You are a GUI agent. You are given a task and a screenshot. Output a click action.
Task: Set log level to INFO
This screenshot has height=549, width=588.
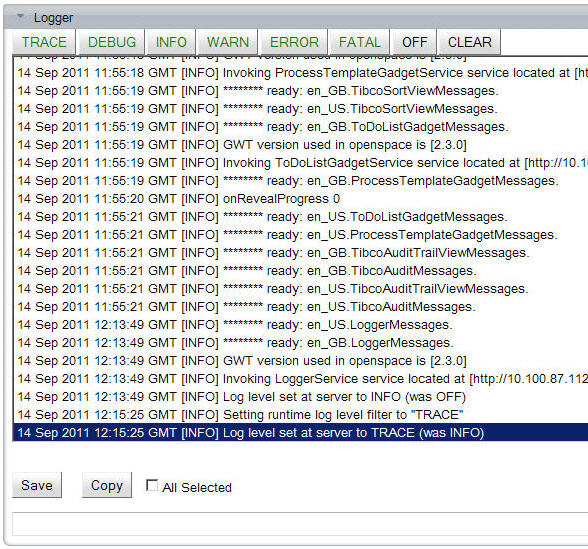coord(171,42)
